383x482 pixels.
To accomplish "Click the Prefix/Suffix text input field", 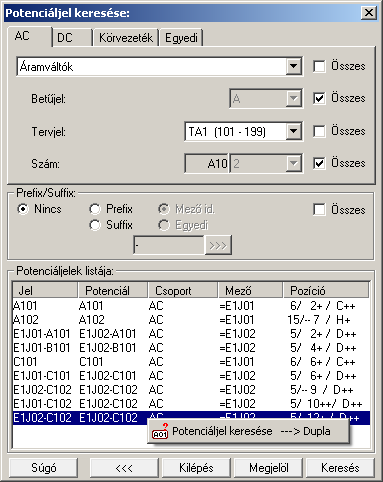I will [x=169, y=245].
